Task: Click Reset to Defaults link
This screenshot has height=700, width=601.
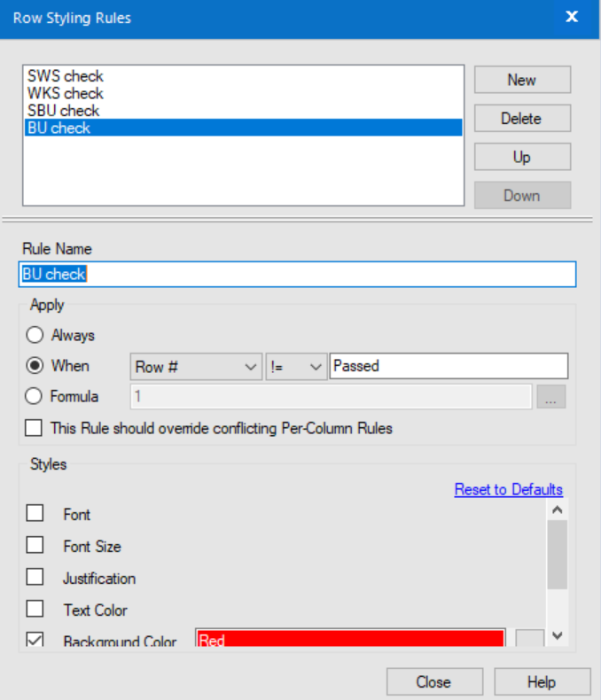Action: click(x=508, y=490)
